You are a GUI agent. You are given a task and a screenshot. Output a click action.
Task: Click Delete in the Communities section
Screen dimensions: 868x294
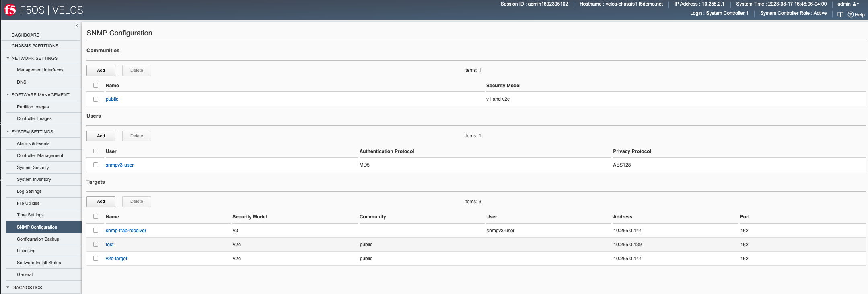[x=137, y=70]
